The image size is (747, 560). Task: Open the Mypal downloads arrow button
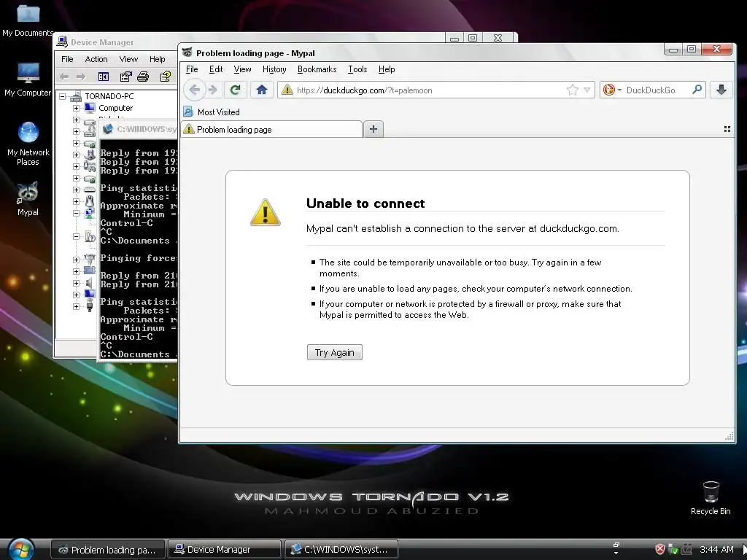[721, 90]
